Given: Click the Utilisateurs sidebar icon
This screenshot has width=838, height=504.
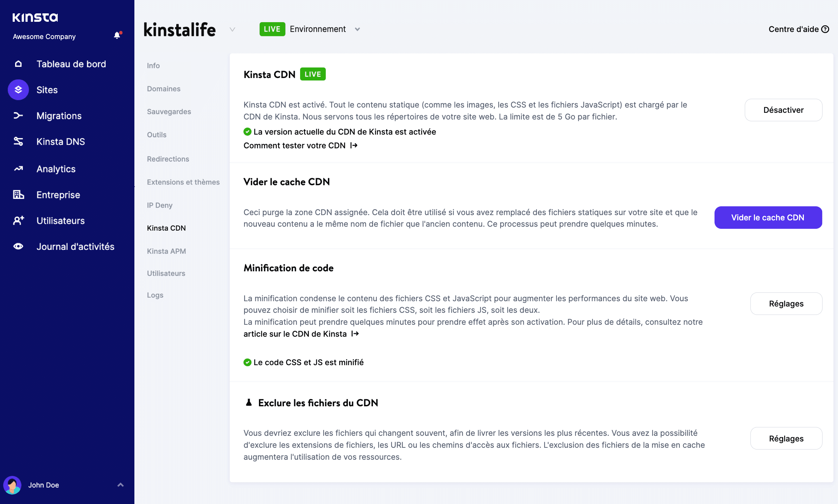Looking at the screenshot, I should tap(18, 221).
